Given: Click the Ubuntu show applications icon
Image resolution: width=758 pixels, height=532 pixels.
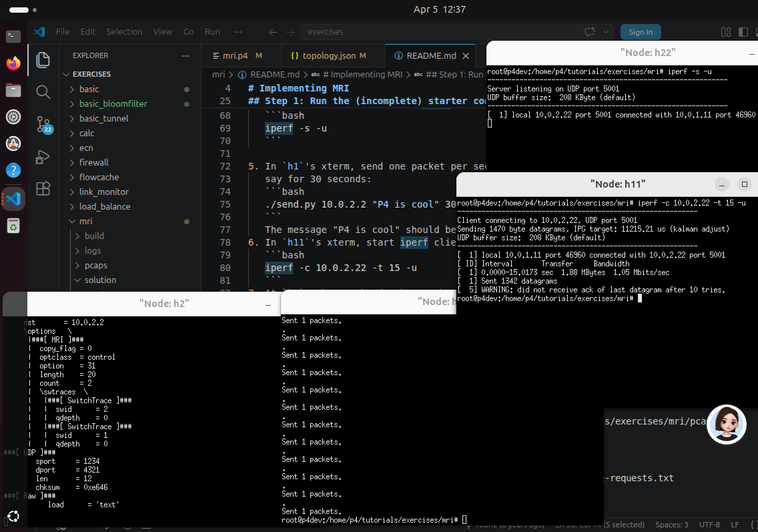Looking at the screenshot, I should click(13, 517).
